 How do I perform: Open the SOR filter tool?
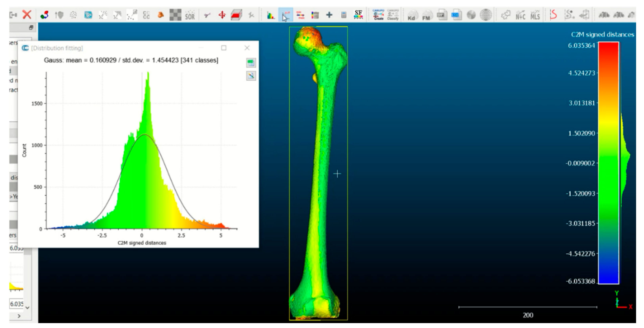point(190,15)
